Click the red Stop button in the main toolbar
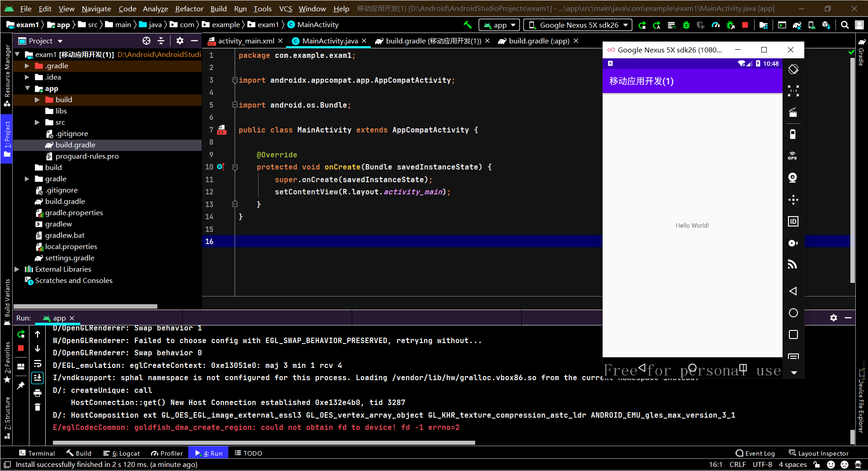This screenshot has height=471, width=868. tap(745, 25)
